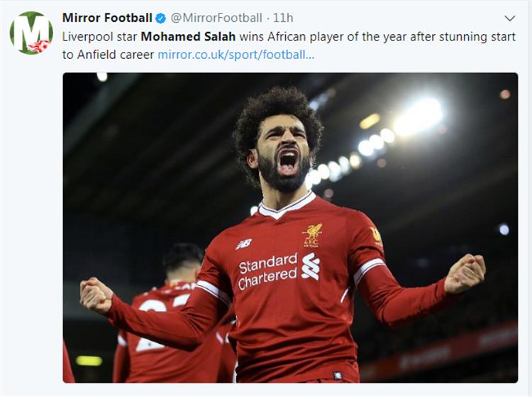Click the Standard Chartered symbol on shirt
The height and width of the screenshot is (397, 532).
pos(311,266)
